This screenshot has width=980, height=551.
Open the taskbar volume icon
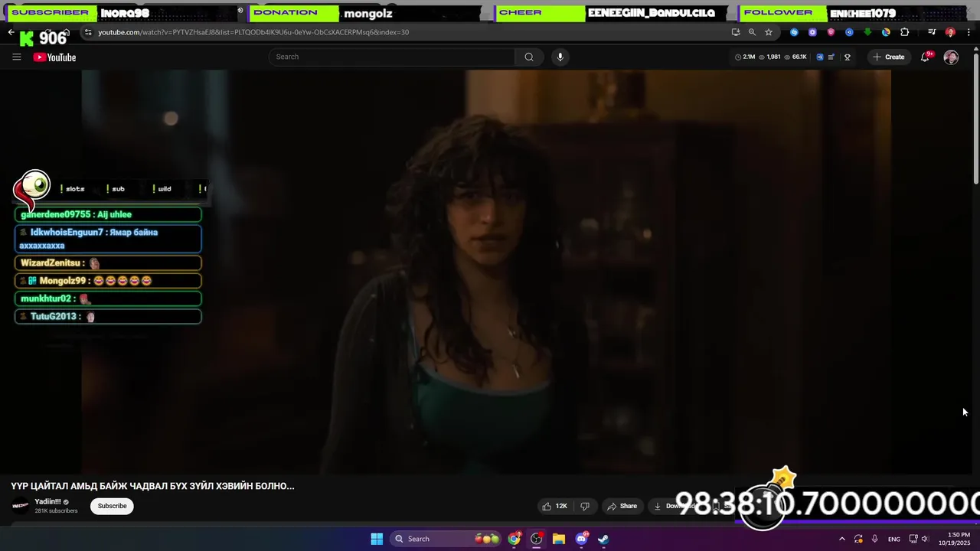click(x=925, y=539)
